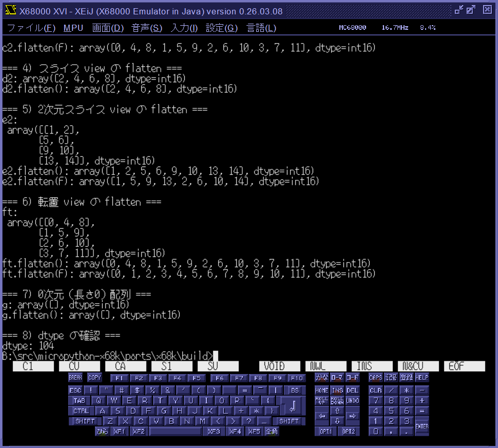Image resolution: width=498 pixels, height=448 pixels.
Task: Tap the F5 key on virtual keyboard
Action: coord(197,378)
